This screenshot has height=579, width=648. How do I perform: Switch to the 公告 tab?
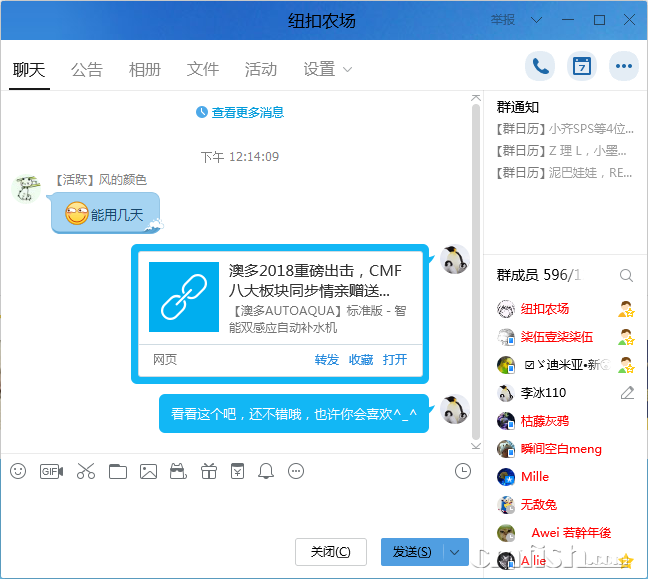point(87,69)
